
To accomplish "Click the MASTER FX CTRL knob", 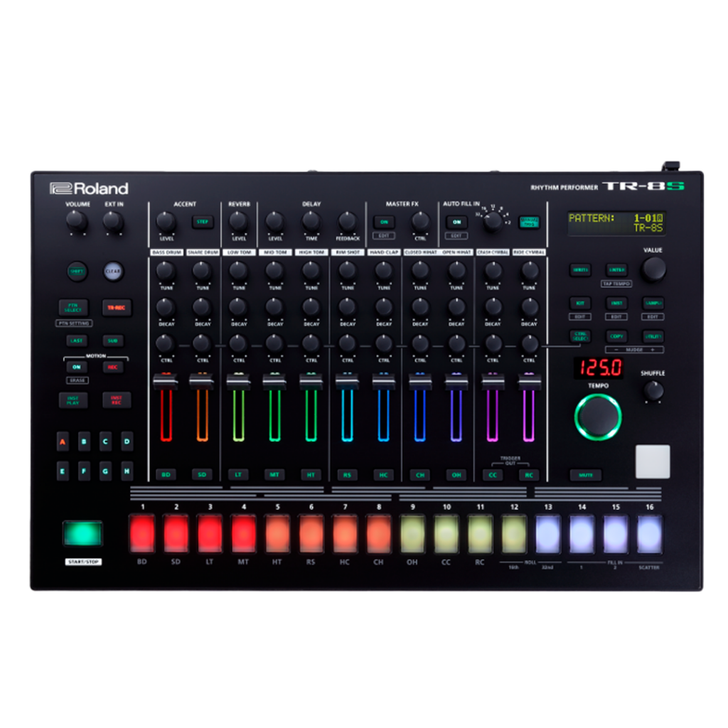I will tap(420, 223).
